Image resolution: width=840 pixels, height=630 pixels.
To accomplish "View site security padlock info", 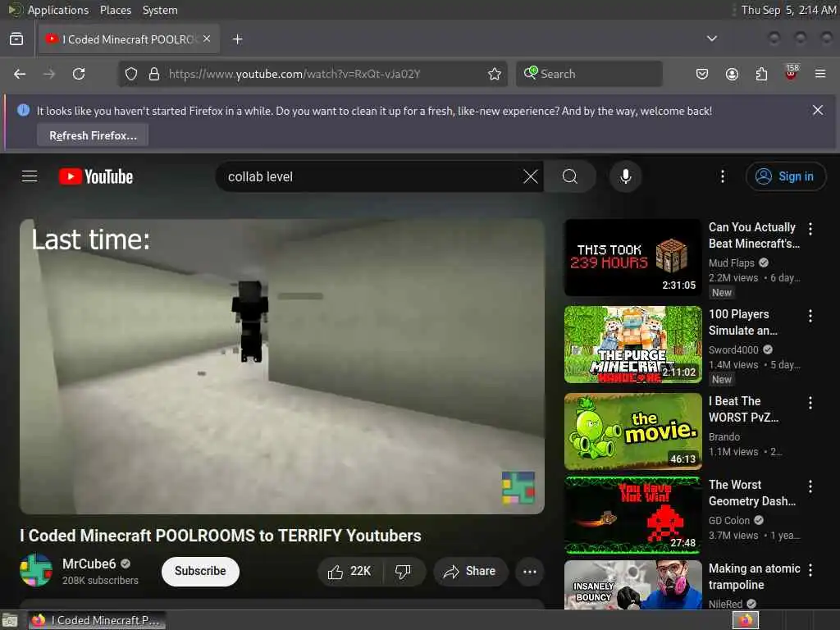I will (x=154, y=74).
